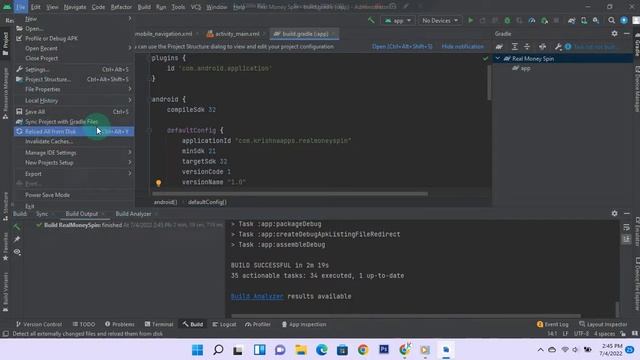This screenshot has height=360, width=640.
Task: Reload Gradle projects icon in Gradle panel
Action: click(x=499, y=47)
